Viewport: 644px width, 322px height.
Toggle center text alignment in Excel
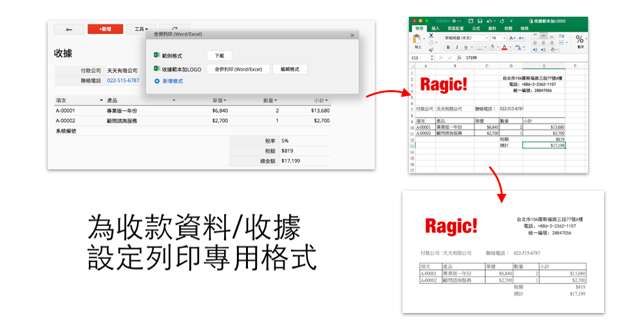coord(544,43)
